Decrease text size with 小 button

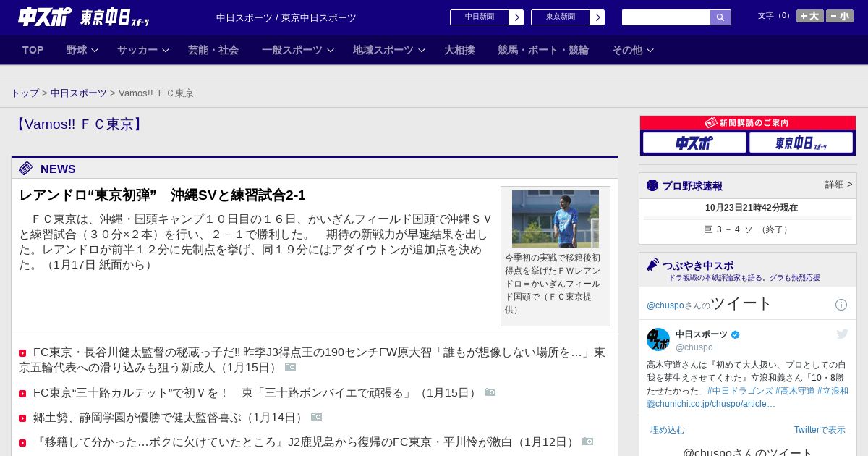click(840, 16)
